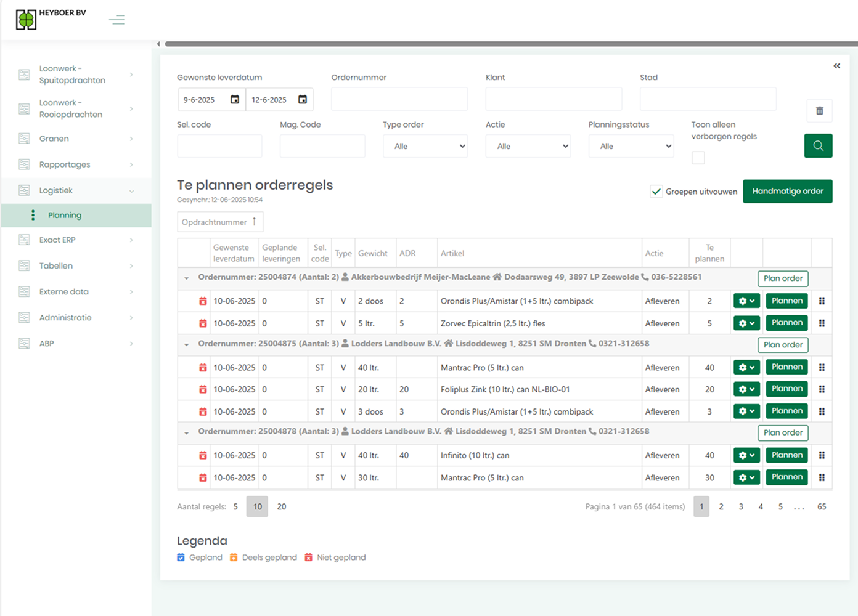Click the hamburger menu icon beside the logo
The width and height of the screenshot is (858, 616).
click(x=116, y=20)
